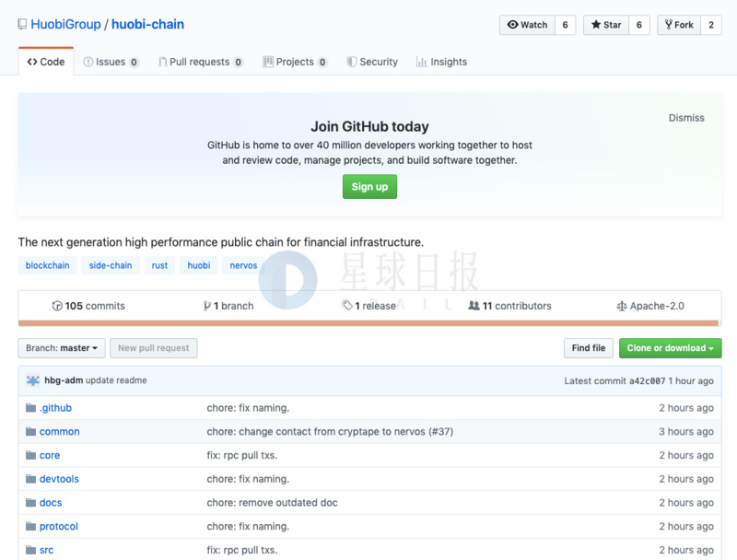The image size is (737, 560).
Task: Open the docs folder
Action: point(51,503)
